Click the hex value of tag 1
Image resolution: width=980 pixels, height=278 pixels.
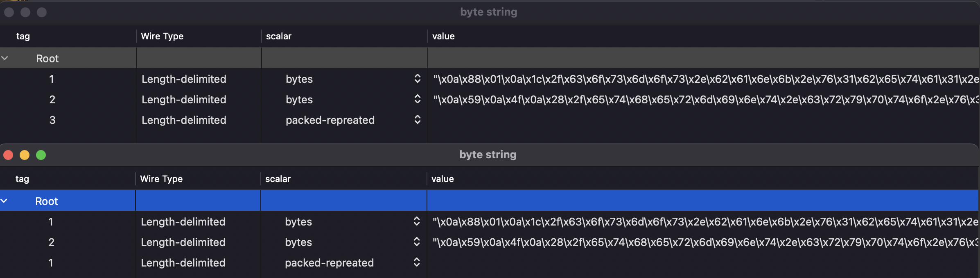(x=696, y=79)
